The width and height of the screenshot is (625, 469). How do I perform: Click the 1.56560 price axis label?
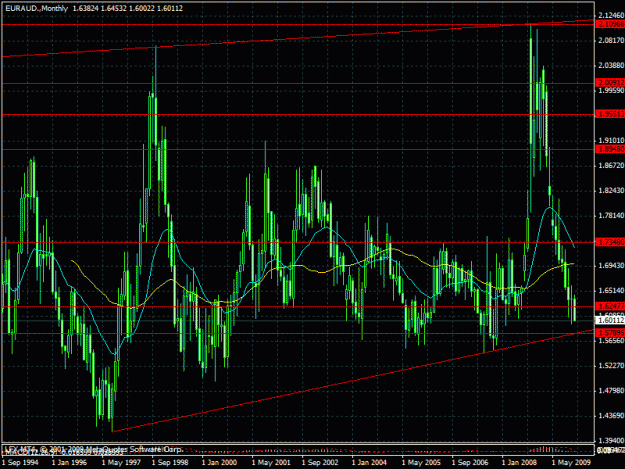tap(611, 341)
